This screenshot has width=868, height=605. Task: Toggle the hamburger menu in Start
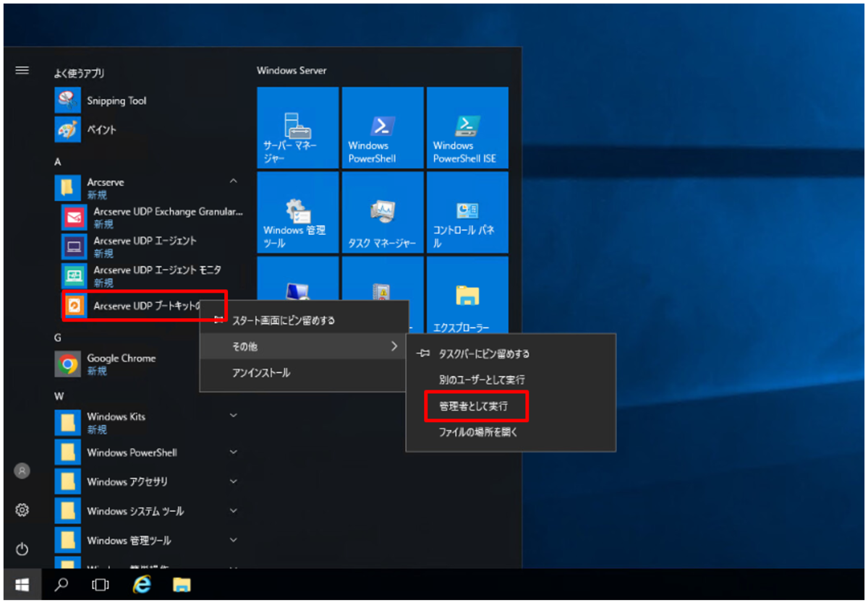(x=22, y=70)
